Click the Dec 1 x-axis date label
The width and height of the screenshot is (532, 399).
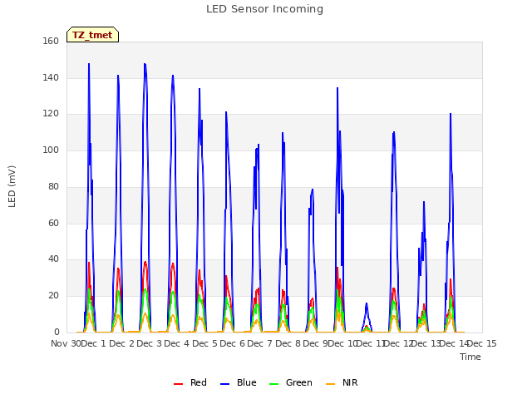pos(94,343)
